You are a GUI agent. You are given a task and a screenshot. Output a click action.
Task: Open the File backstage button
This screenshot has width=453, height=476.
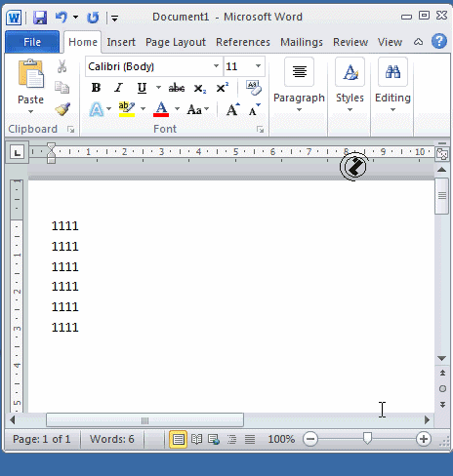tap(32, 42)
